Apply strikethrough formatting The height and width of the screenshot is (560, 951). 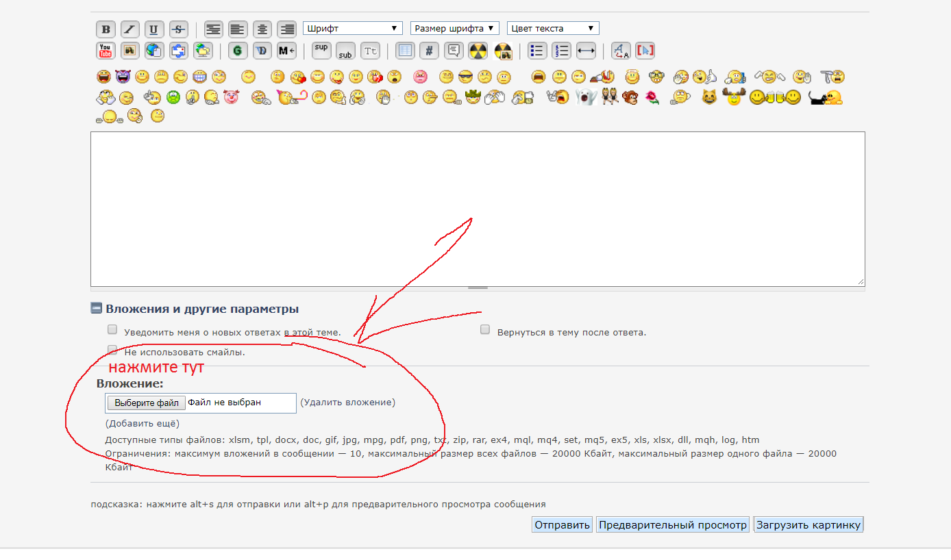point(178,29)
